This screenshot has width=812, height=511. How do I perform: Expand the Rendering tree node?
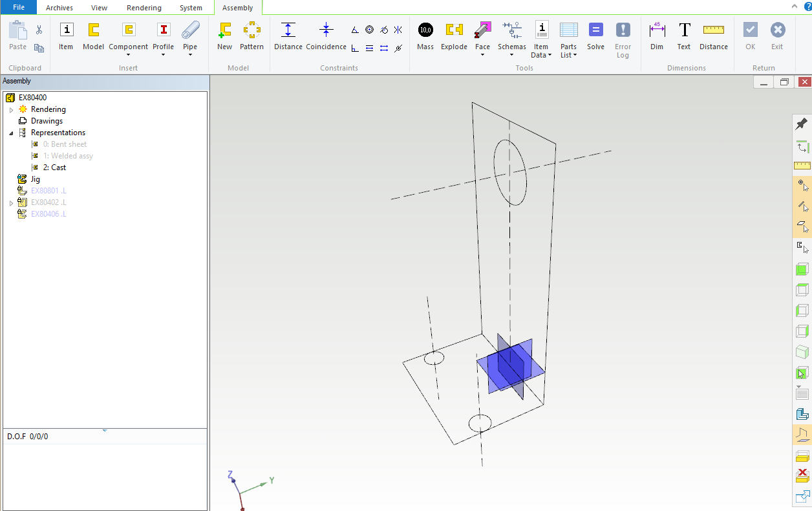11,110
